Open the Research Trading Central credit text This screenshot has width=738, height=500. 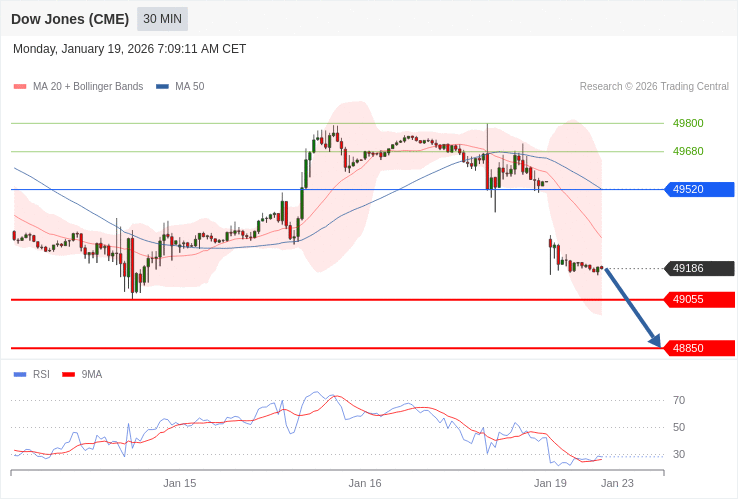pos(654,87)
